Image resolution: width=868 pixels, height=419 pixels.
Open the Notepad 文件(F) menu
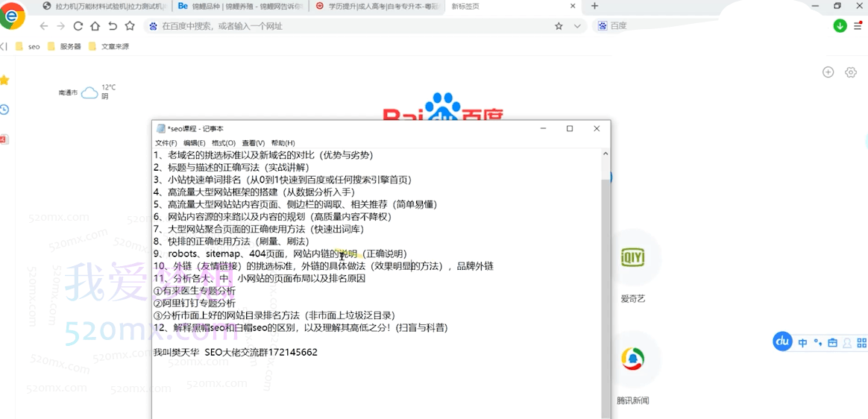[x=166, y=143]
